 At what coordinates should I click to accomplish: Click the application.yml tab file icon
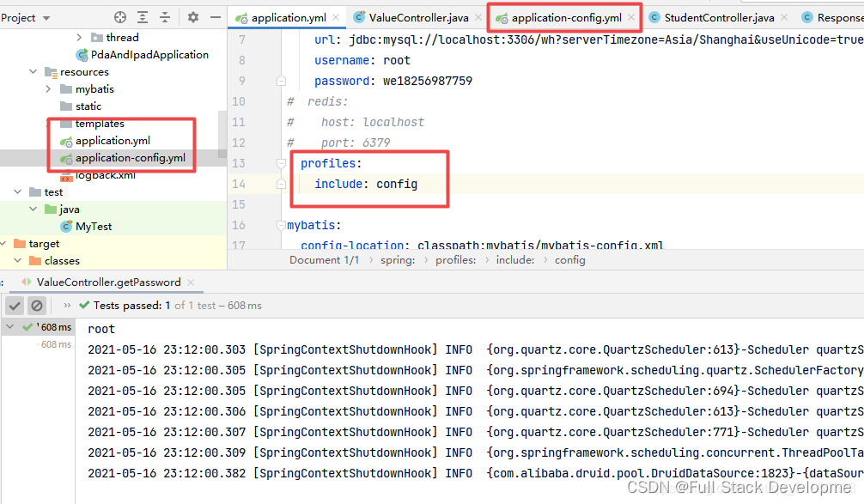pyautogui.click(x=241, y=18)
